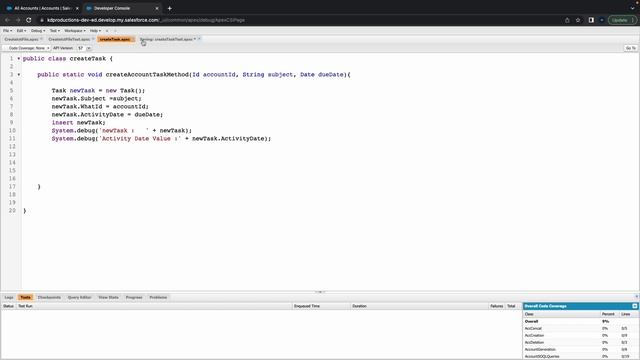Screen dimensions: 640x360
Task: Click the share icon in the address bar
Action: pos(567,20)
